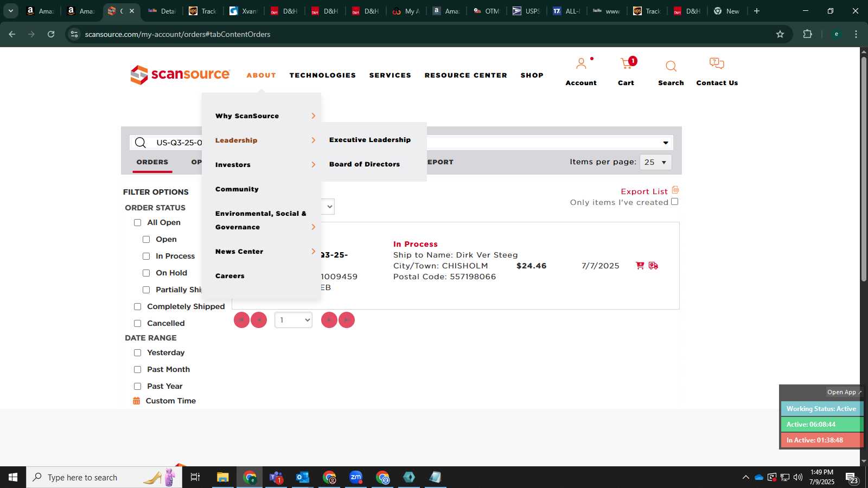Open the ABOUT menu
Screen dimensions: 868x488
coord(261,75)
